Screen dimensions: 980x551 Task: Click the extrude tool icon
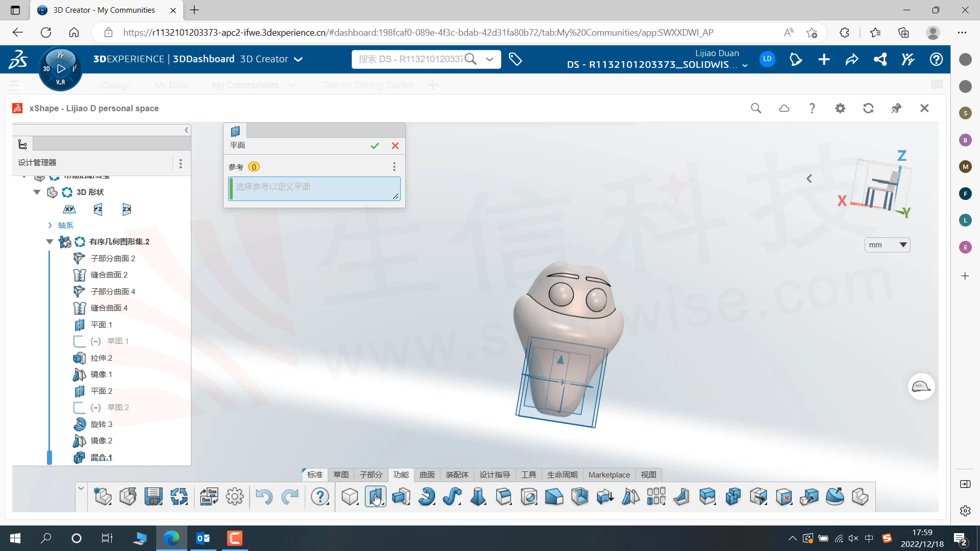(401, 496)
